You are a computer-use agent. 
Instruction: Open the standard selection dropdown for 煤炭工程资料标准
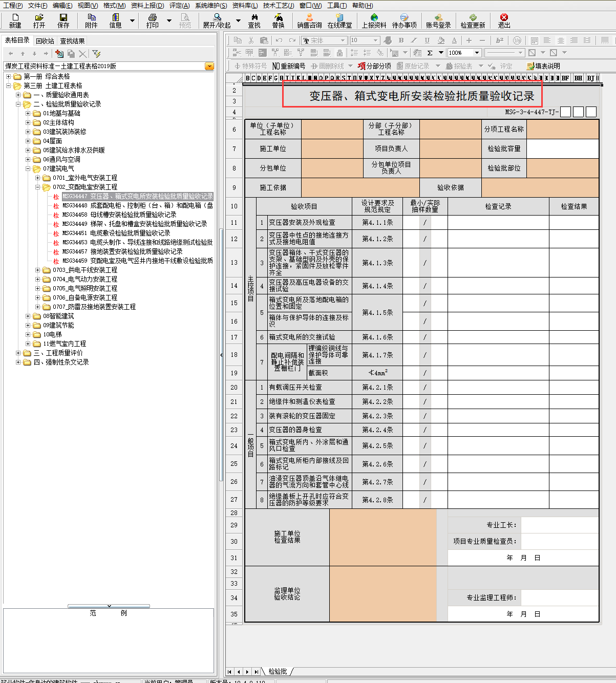coord(209,66)
